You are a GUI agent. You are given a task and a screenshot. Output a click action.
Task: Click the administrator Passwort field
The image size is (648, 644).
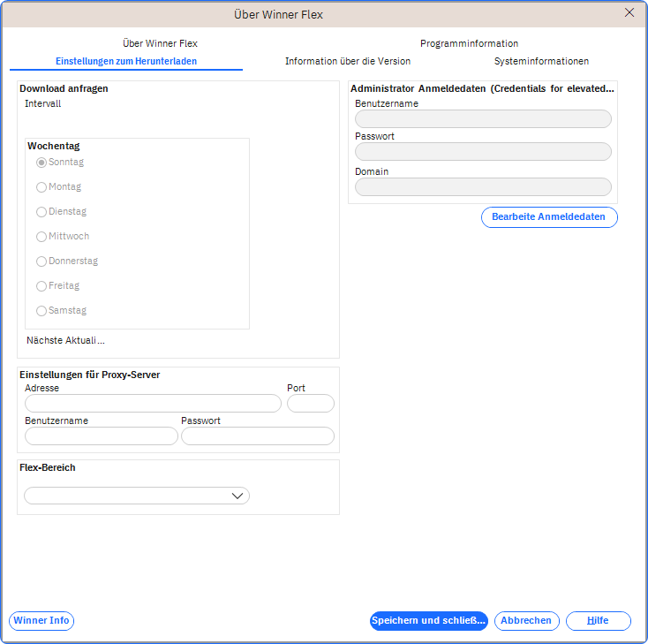pyautogui.click(x=483, y=151)
